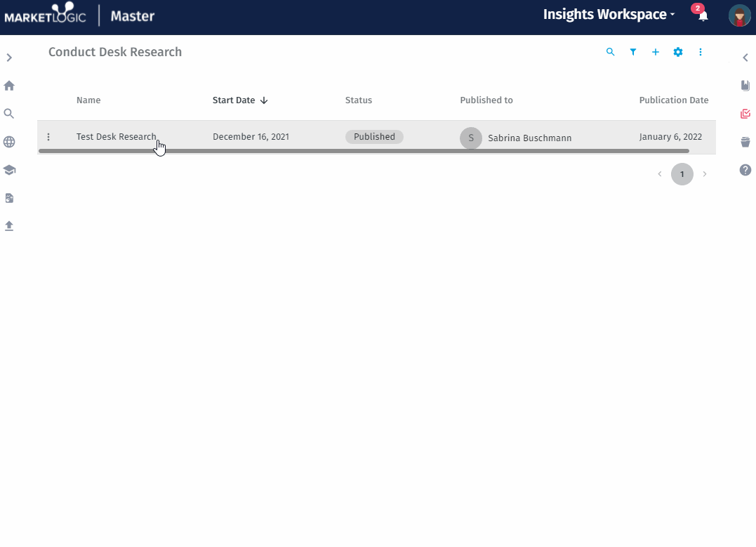Open table settings gear icon
Screen dimensions: 756x547
click(678, 52)
